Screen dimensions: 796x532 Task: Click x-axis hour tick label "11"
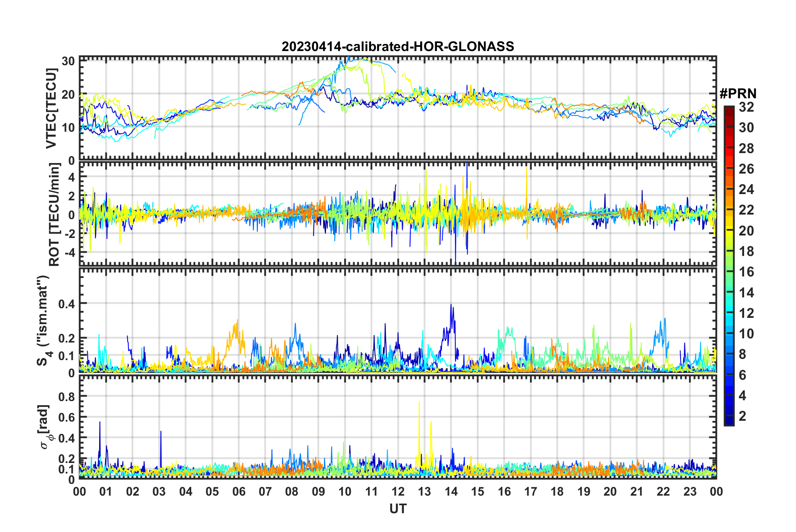point(371,491)
